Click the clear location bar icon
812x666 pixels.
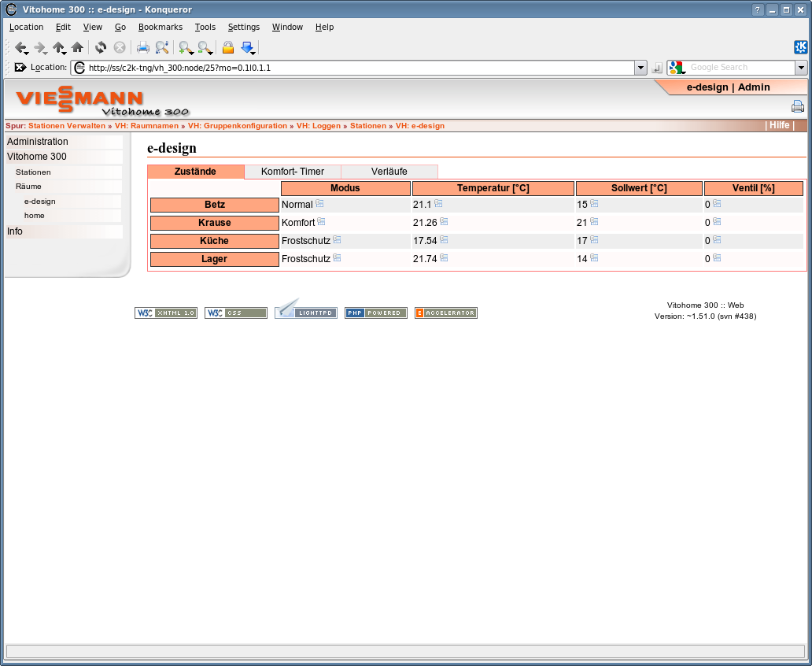(x=20, y=67)
